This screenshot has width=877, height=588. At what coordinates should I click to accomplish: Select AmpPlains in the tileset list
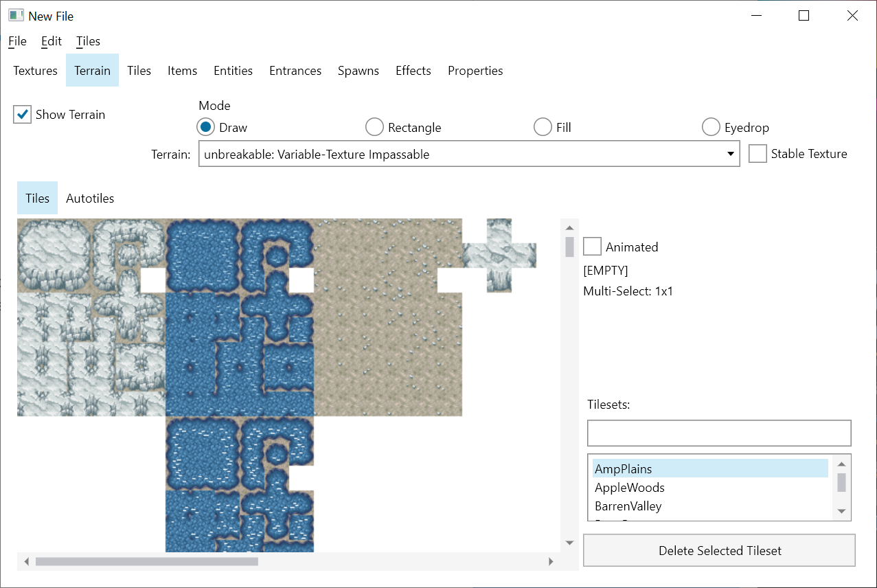(710, 468)
